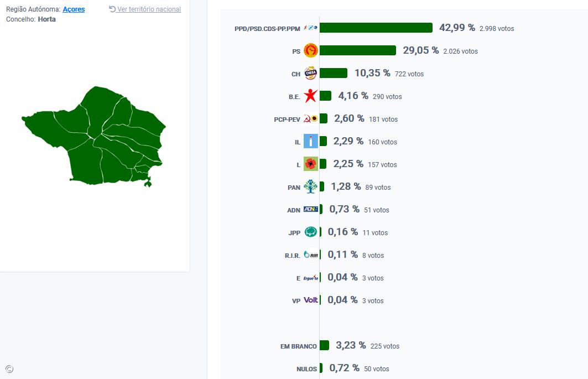Click the Volt party logo
The height and width of the screenshot is (379, 588).
[311, 299]
